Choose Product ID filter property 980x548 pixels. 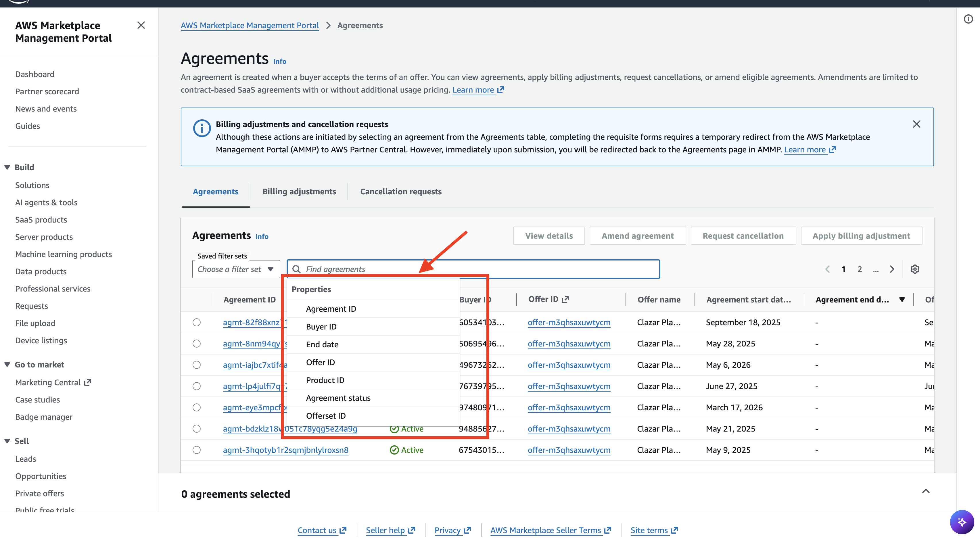tap(373, 380)
